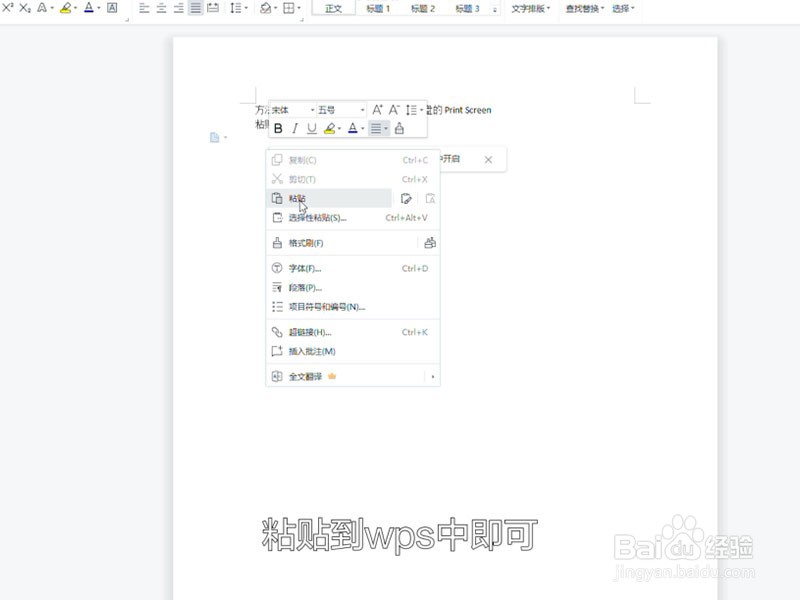Choose 格式刷(F) from context menu
Screen dimensions: 800x600
(x=342, y=243)
